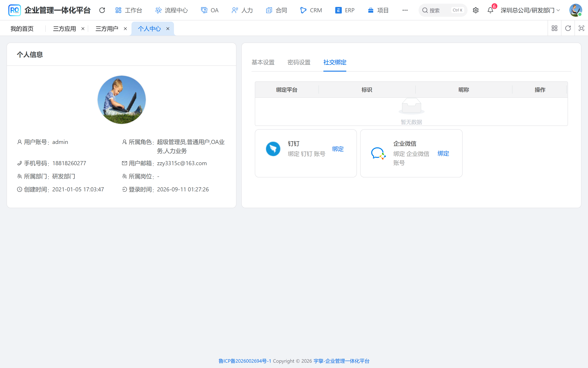Screen dimensions: 588x368
Task: Click the 绑定平台 column header
Action: click(x=287, y=90)
